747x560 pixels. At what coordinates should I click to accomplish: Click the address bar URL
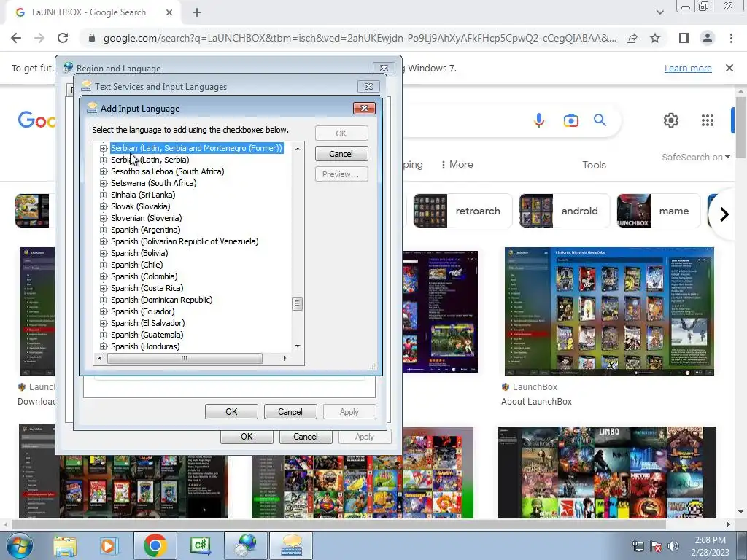coord(360,38)
